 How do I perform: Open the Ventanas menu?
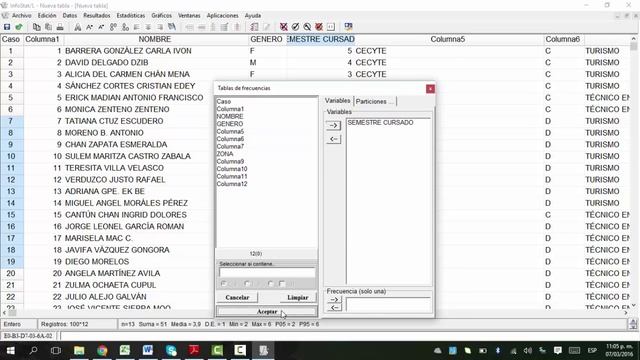[189, 16]
